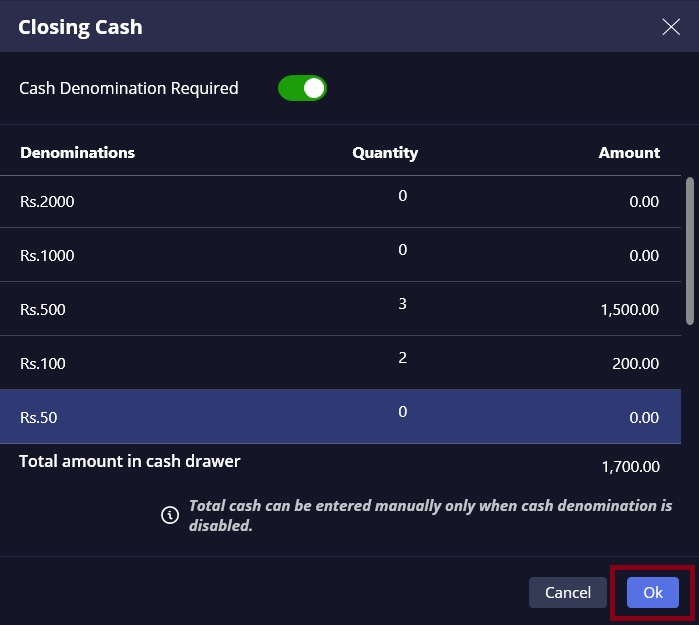
Task: Select the Rs.1000 denomination row
Action: pyautogui.click(x=47, y=256)
